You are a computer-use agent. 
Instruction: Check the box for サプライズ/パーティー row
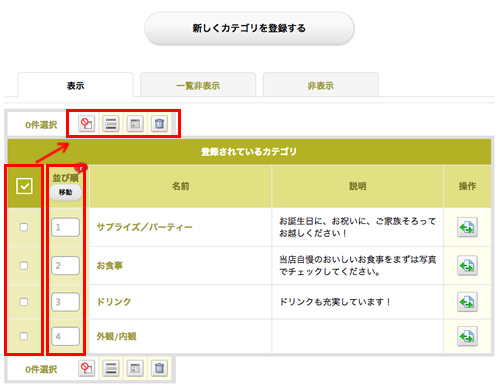coord(24,227)
